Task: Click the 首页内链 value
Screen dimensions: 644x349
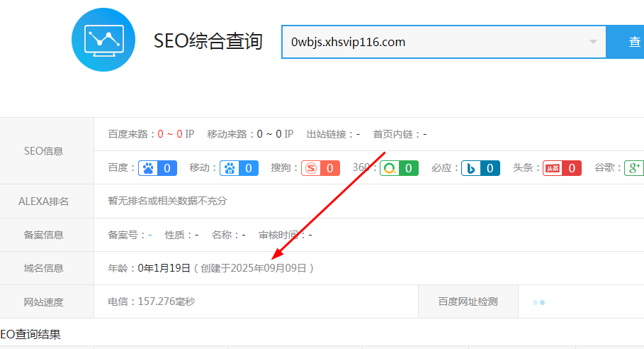Action: 425,134
